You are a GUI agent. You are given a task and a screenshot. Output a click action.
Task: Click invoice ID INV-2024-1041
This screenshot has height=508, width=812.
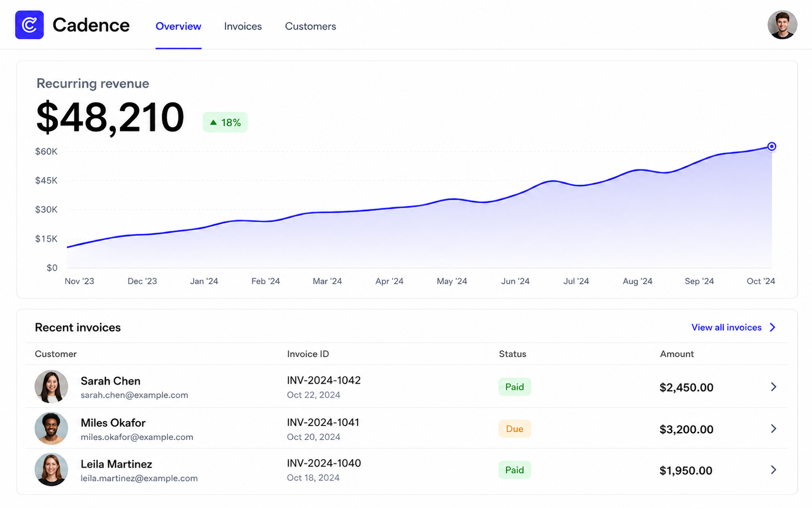pos(323,422)
